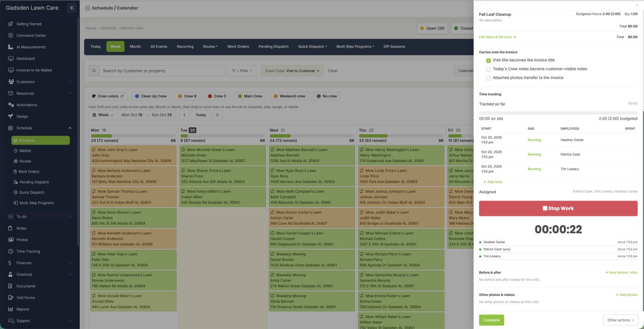The width and height of the screenshot is (644, 329).
Task: Click the red Stop Work button
Action: click(x=558, y=209)
